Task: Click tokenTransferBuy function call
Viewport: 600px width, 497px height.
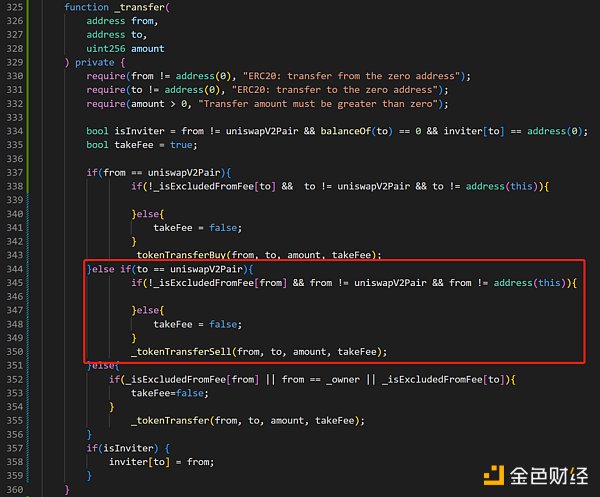Action: (x=259, y=255)
